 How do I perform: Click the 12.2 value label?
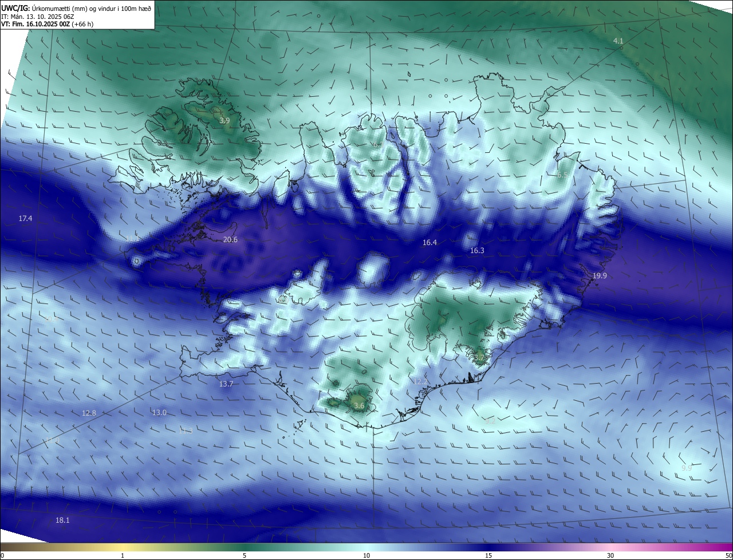click(x=420, y=381)
